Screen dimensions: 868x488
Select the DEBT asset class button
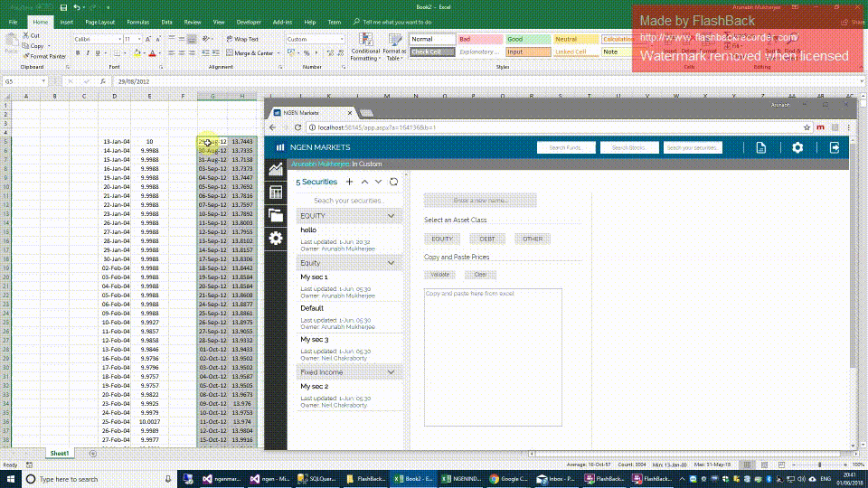coord(487,239)
